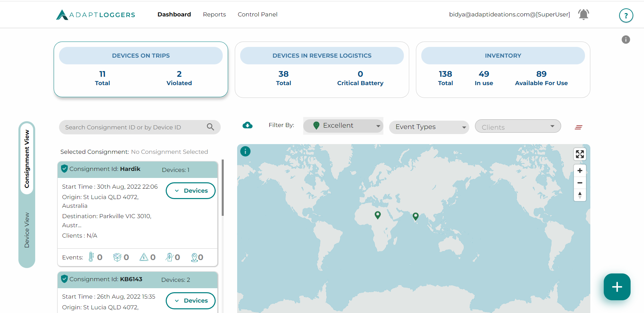Open the Clients dropdown
Screen dimensions: 644x313
point(518,126)
